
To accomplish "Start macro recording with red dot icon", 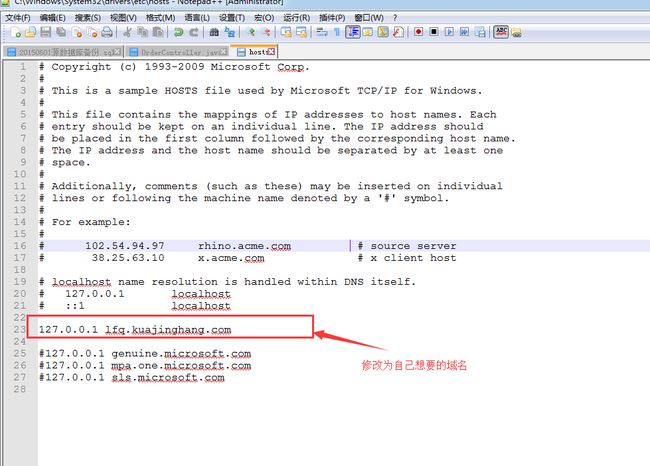I will [x=419, y=32].
